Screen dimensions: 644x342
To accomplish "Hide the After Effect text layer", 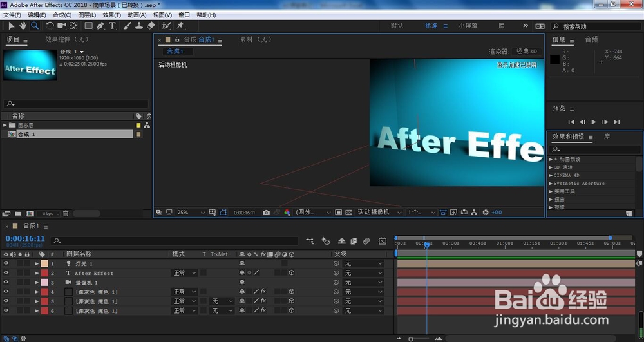I will pyautogui.click(x=6, y=273).
